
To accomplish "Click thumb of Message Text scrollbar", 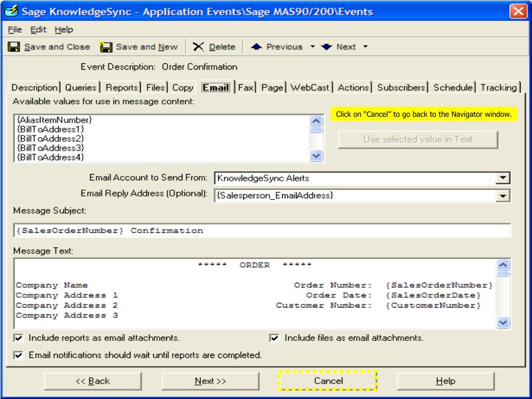I will [503, 274].
